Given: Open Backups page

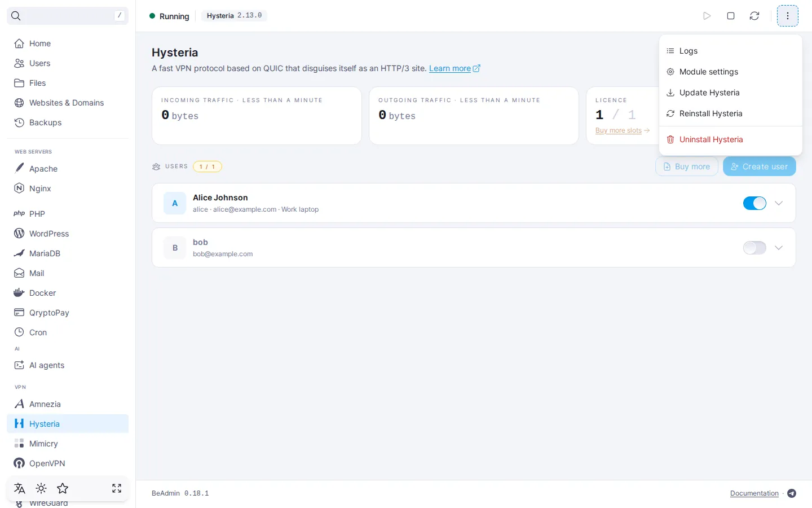Looking at the screenshot, I should click(x=68, y=122).
